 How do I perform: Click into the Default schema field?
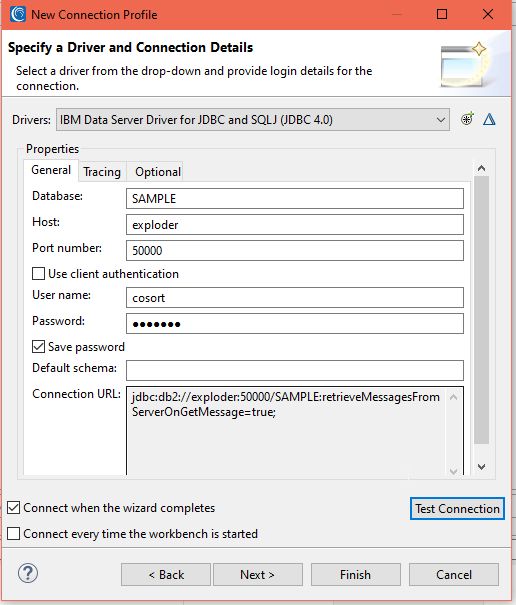tap(295, 370)
